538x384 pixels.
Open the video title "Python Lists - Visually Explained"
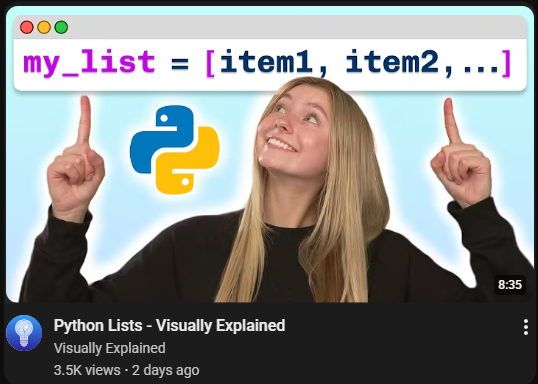(169, 326)
